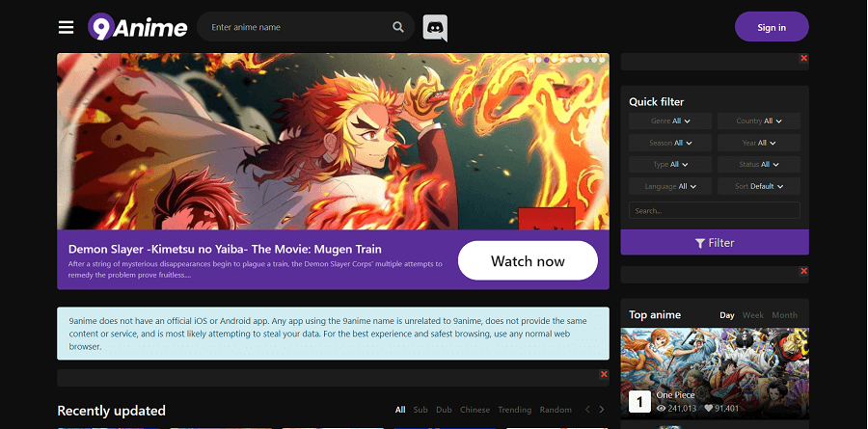This screenshot has width=868, height=429.
Task: Click the Quick filter heading
Action: [657, 102]
